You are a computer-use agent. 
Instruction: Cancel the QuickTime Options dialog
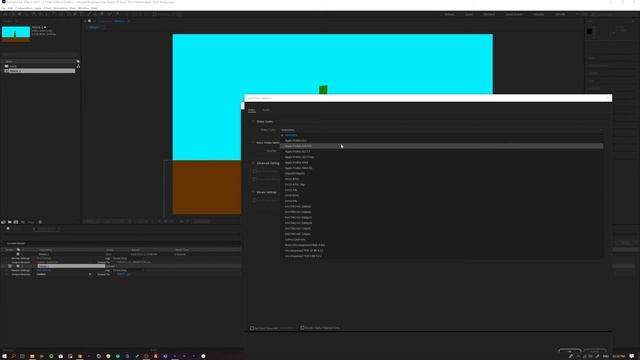[x=595, y=351]
